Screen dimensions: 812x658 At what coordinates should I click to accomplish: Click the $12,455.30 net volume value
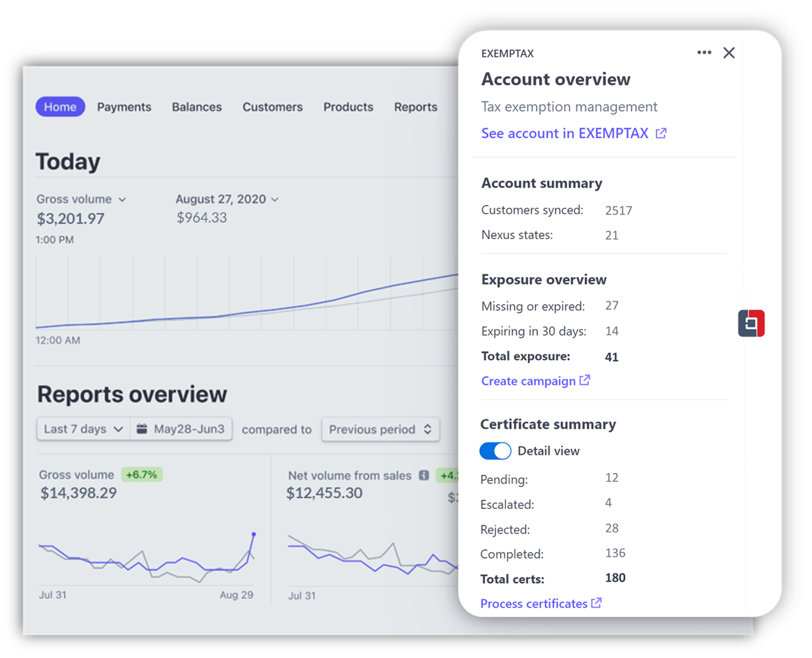324,493
